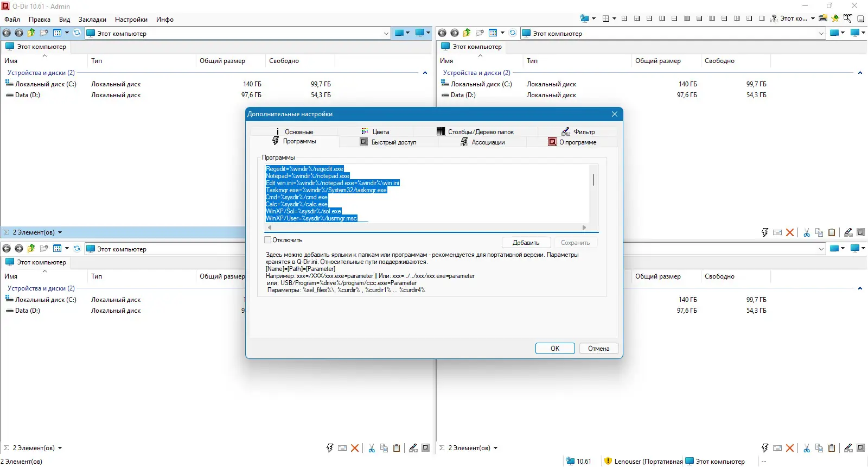The image size is (868, 467).
Task: Click copy icon in bottom-right pane
Action: [819, 448]
